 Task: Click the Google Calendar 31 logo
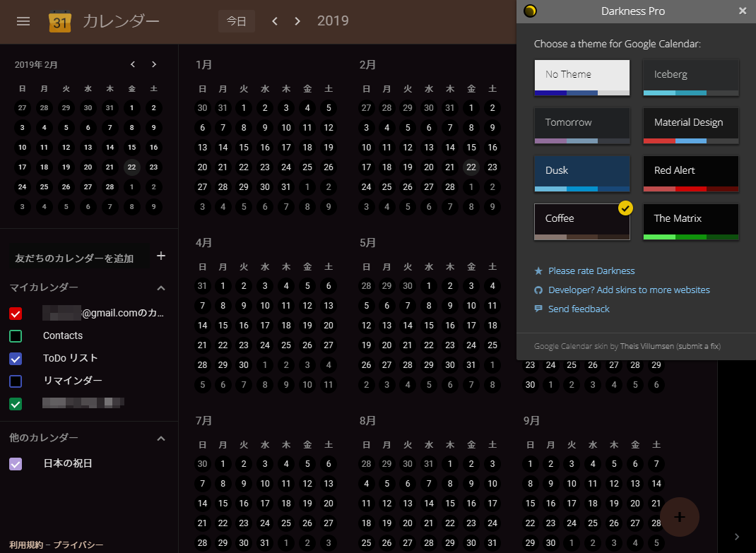point(60,21)
